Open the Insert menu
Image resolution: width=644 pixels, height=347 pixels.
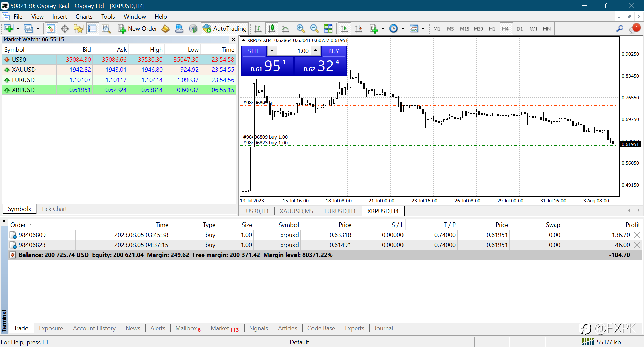pyautogui.click(x=59, y=16)
